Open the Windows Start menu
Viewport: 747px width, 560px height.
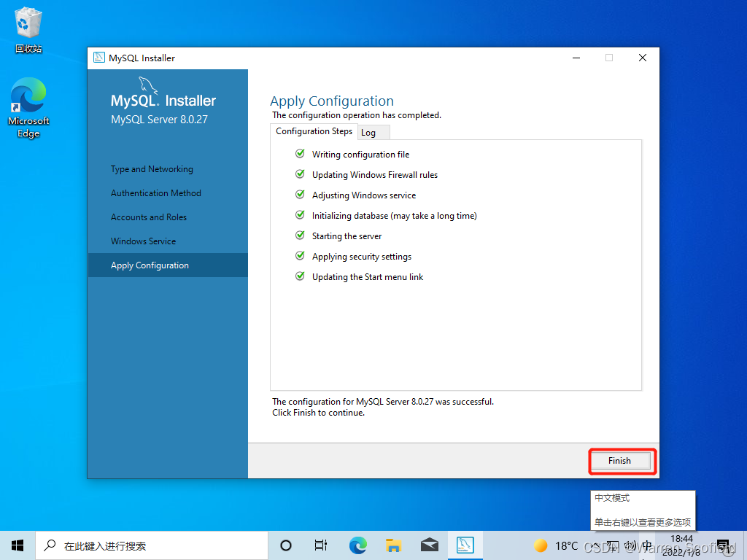[x=18, y=545]
